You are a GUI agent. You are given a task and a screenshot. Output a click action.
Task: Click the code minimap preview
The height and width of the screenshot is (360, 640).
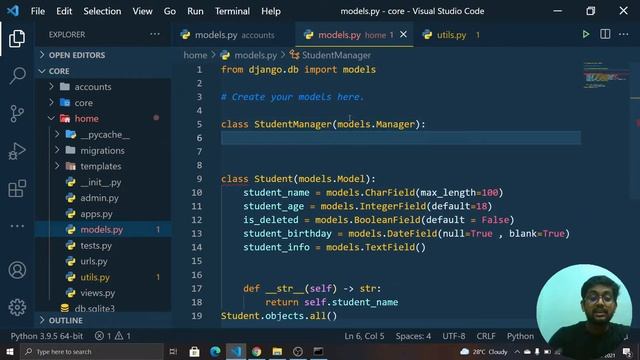606,75
